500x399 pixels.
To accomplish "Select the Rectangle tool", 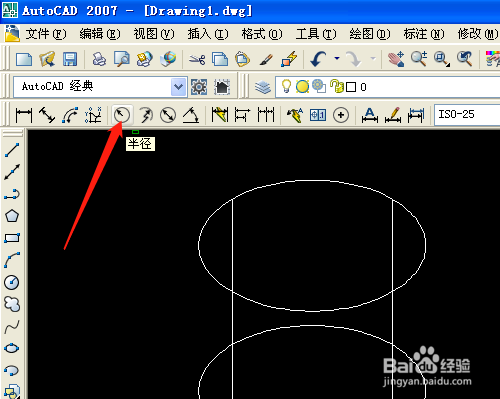I will coord(12,238).
